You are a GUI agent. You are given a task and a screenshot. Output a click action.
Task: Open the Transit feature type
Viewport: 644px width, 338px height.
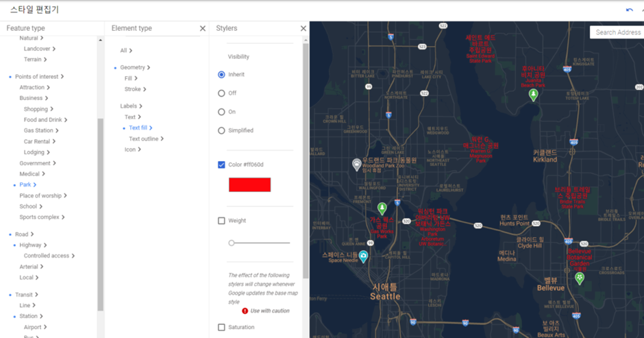[x=26, y=295]
